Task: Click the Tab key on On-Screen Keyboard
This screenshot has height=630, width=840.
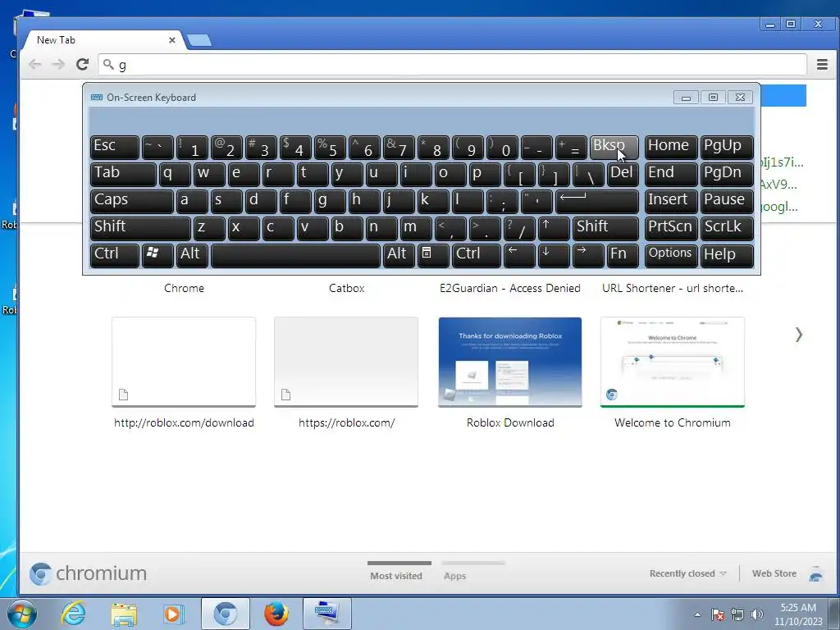Action: (123, 174)
